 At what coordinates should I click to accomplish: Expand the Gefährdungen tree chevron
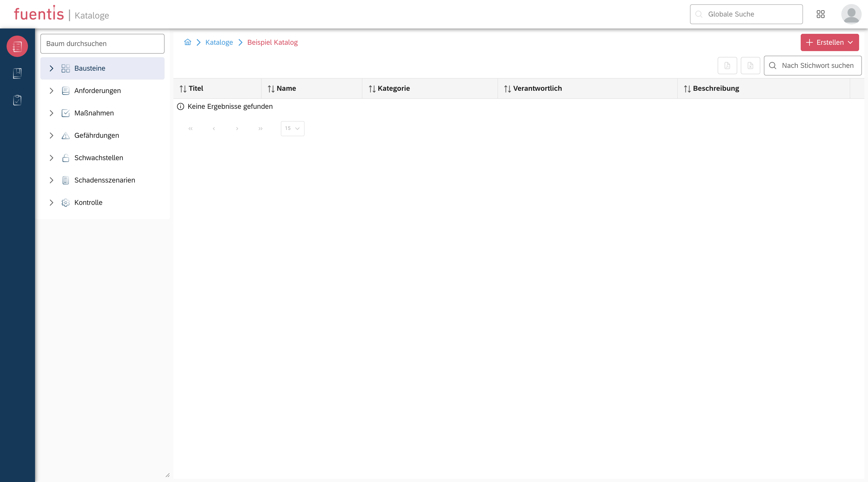coord(51,135)
